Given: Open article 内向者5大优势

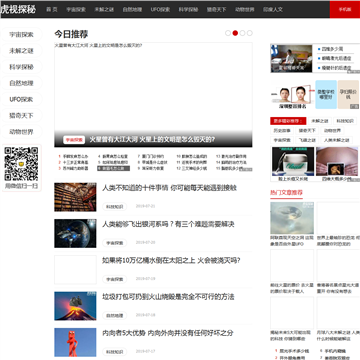Looking at the screenshot, I should 168,333.
